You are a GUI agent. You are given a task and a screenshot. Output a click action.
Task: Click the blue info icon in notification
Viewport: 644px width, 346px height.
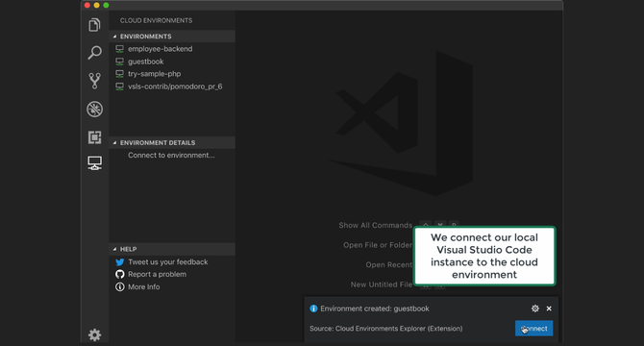click(313, 309)
